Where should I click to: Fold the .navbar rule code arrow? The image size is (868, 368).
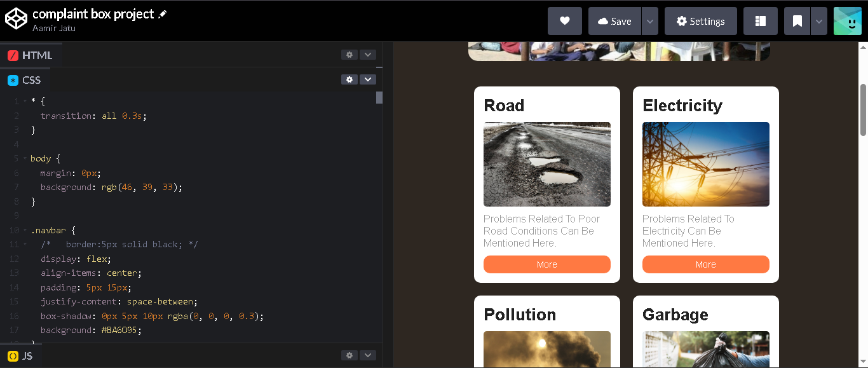point(25,230)
